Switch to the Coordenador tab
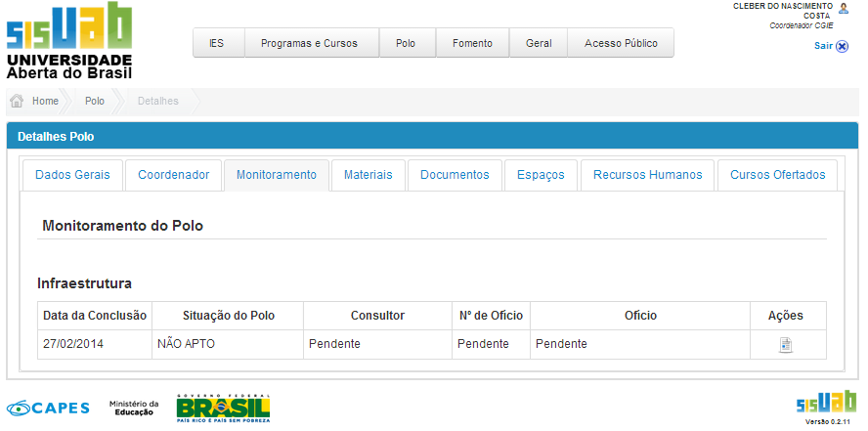Viewport: 868px width, 431px height. [x=173, y=175]
